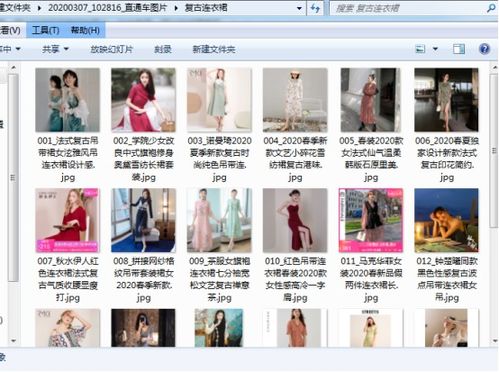
Task: Click file name 003_诺曼琦2020夏季新款复古
Action: point(219,159)
